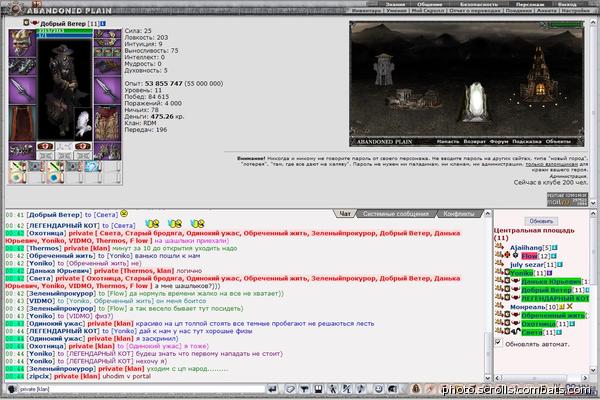Click player name Flow[12] in the list

tap(535, 256)
